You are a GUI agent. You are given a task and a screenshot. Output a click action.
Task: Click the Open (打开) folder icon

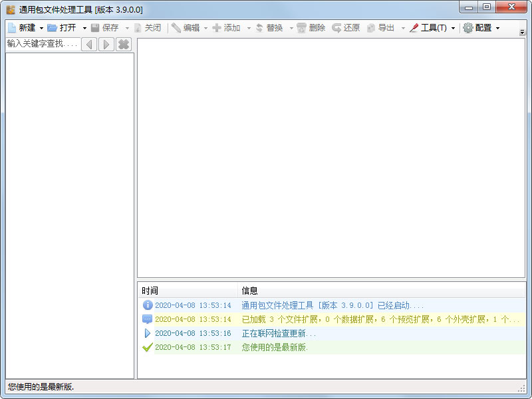(52, 28)
